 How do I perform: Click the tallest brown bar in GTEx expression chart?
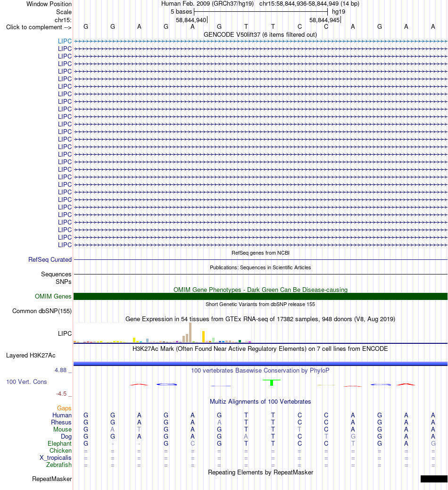190,333
